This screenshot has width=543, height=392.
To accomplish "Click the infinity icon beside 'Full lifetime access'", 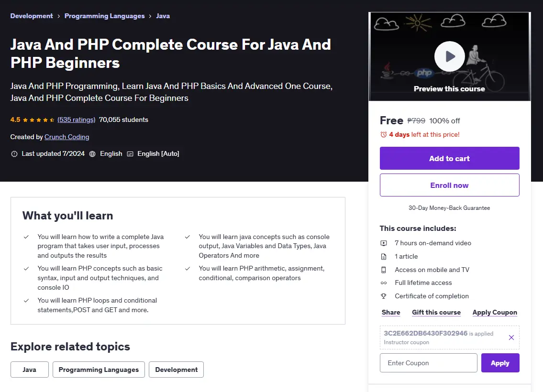I will coord(384,283).
